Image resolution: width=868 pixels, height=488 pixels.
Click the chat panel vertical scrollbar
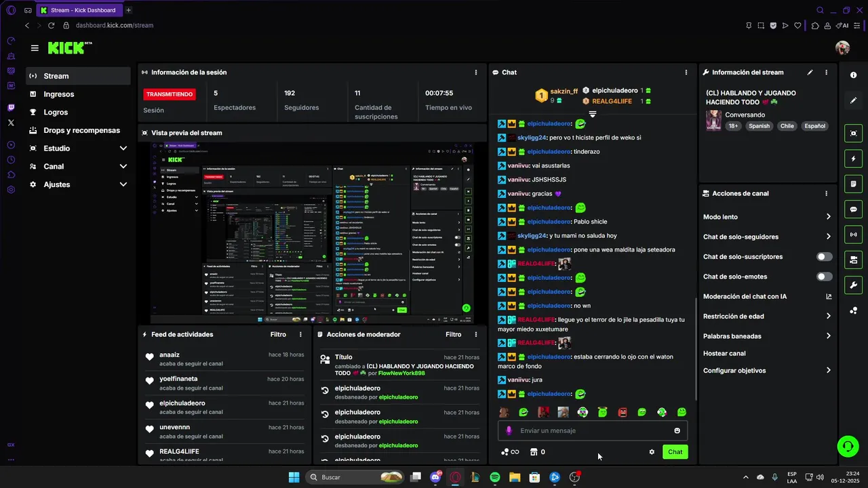point(696,349)
